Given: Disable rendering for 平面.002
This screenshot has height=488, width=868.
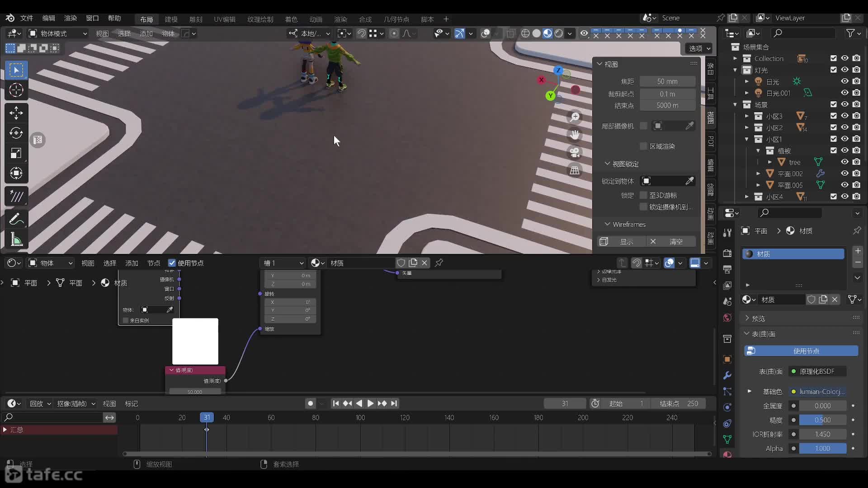Looking at the screenshot, I should (856, 174).
